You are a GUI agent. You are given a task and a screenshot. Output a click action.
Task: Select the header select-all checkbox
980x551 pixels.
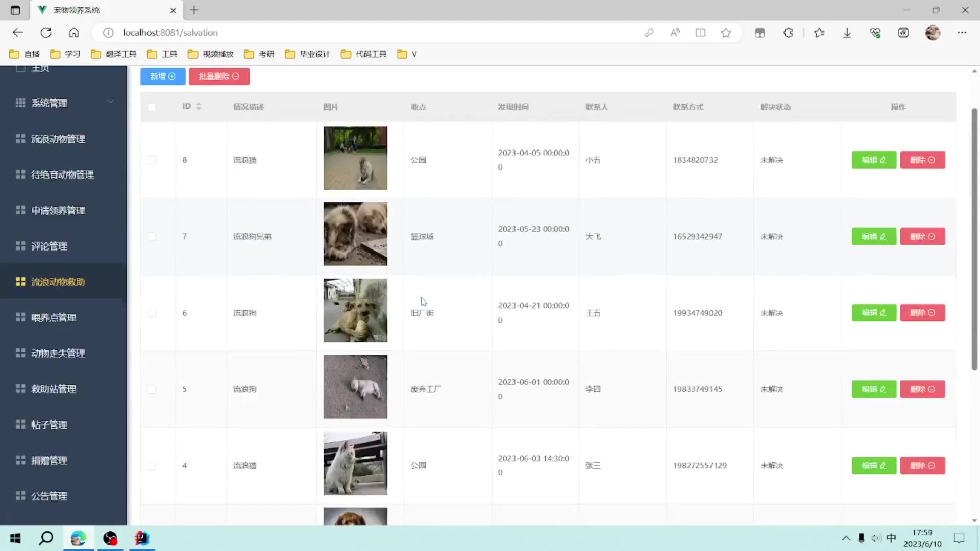tap(152, 107)
